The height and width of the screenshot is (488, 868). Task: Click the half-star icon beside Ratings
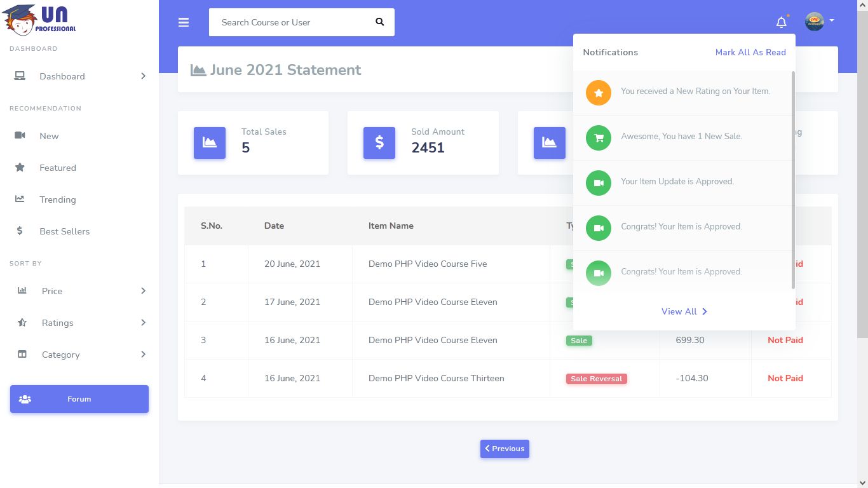22,323
